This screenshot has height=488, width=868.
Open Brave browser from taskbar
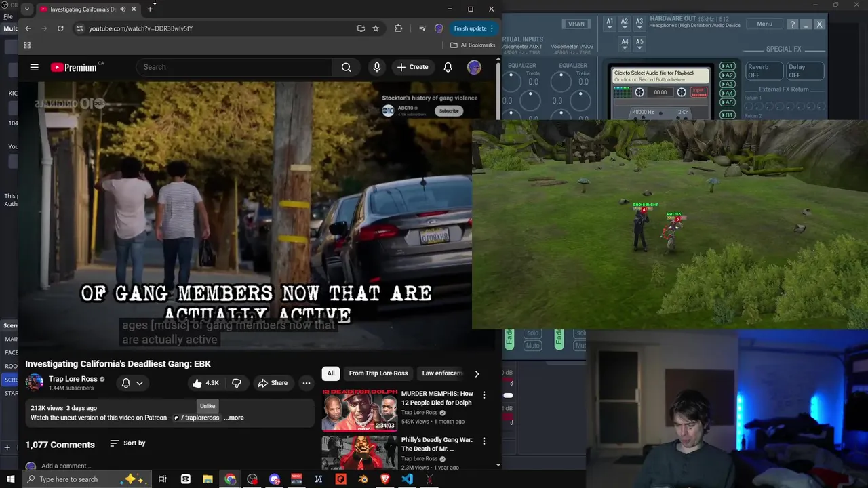coord(385,479)
